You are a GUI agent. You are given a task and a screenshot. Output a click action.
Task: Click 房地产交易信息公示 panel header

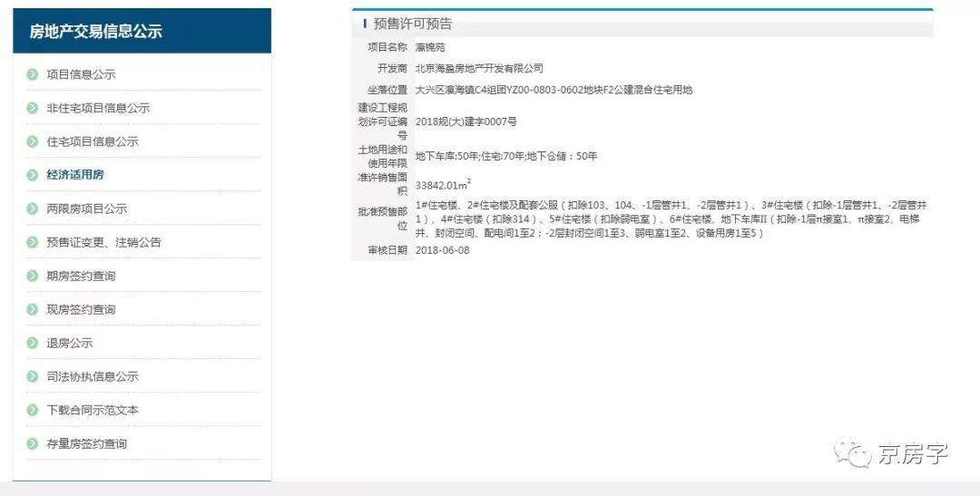(x=142, y=31)
